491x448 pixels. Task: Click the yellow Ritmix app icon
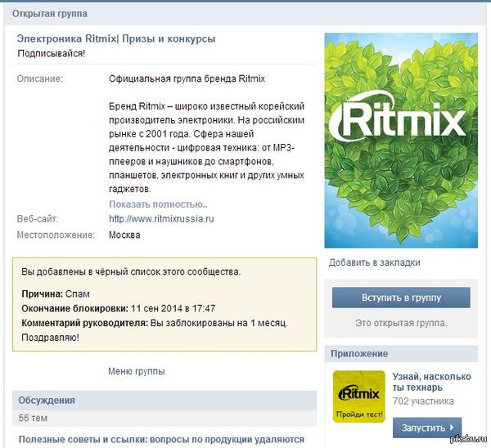[x=359, y=396]
